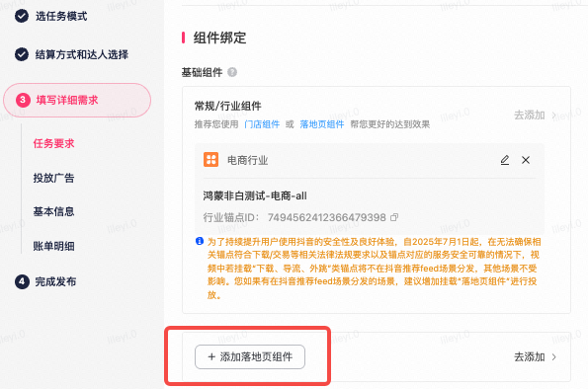The width and height of the screenshot is (588, 389).
Task: Click the number 3 step badge
Action: [23, 100]
